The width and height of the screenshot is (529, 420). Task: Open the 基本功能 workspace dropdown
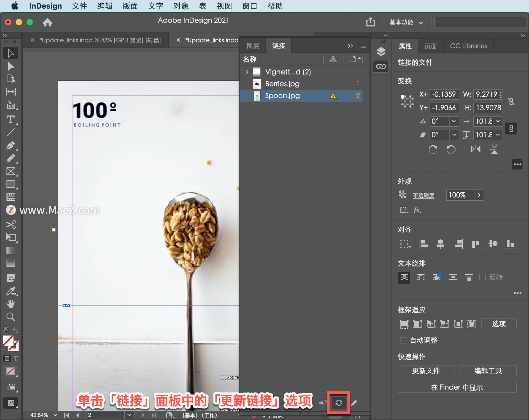click(x=406, y=22)
